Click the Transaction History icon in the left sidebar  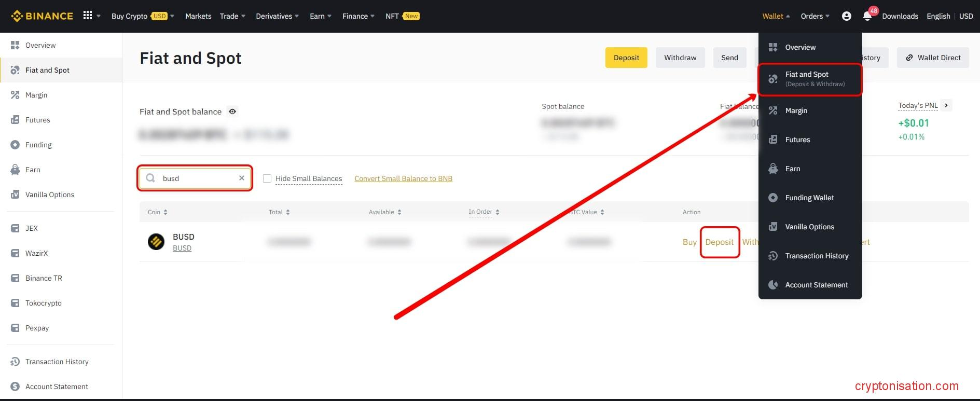point(15,362)
